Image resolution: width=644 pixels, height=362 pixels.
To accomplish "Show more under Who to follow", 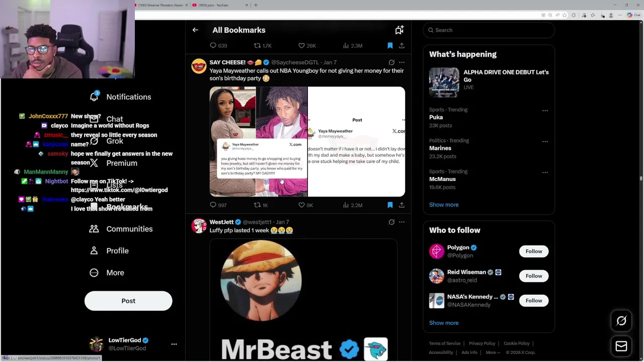I will pos(444,323).
